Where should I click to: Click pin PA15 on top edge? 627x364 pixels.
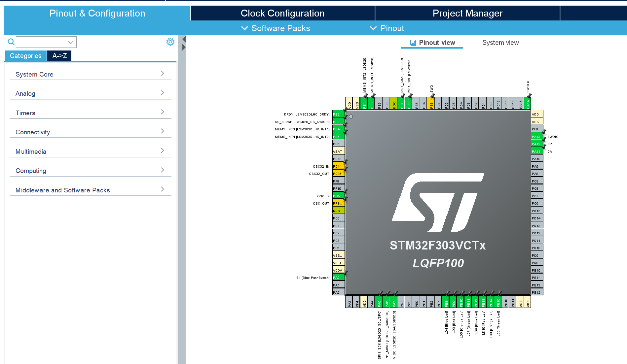pos(520,103)
